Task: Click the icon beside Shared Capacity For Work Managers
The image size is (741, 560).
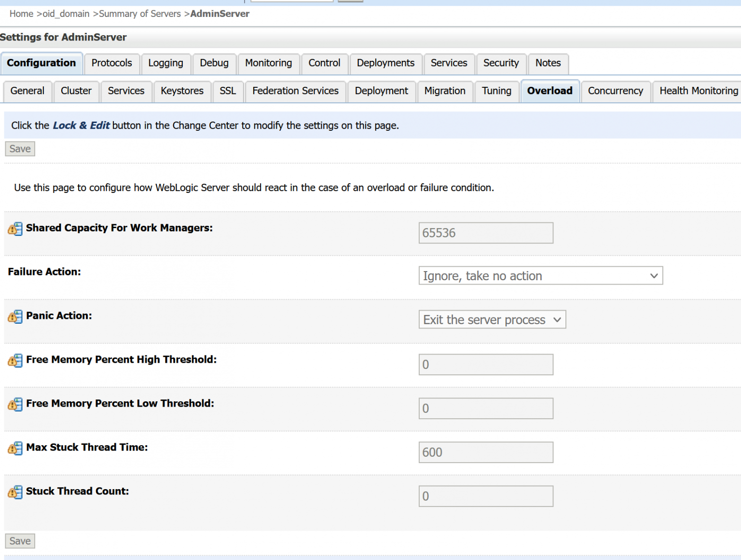Action: point(15,229)
